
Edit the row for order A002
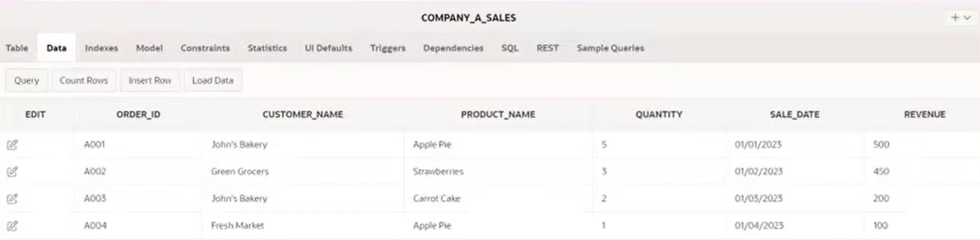click(12, 172)
